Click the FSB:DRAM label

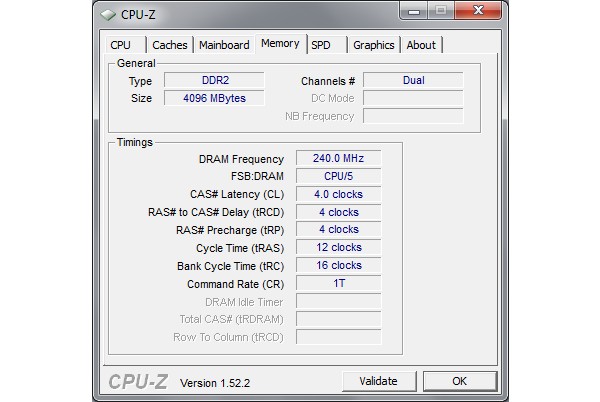point(257,176)
